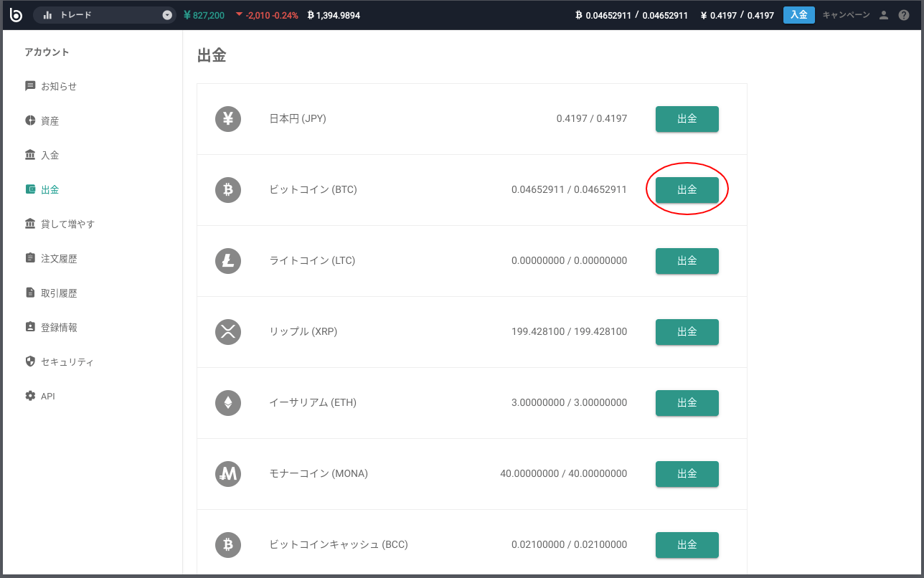
Task: Click the API gear icon in sidebar
Action: pos(30,396)
